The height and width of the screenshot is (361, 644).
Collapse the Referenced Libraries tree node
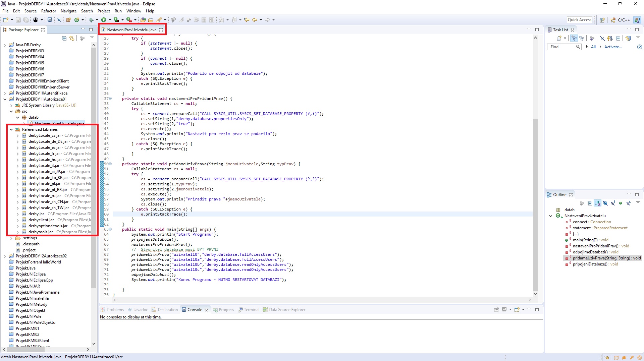pyautogui.click(x=11, y=129)
